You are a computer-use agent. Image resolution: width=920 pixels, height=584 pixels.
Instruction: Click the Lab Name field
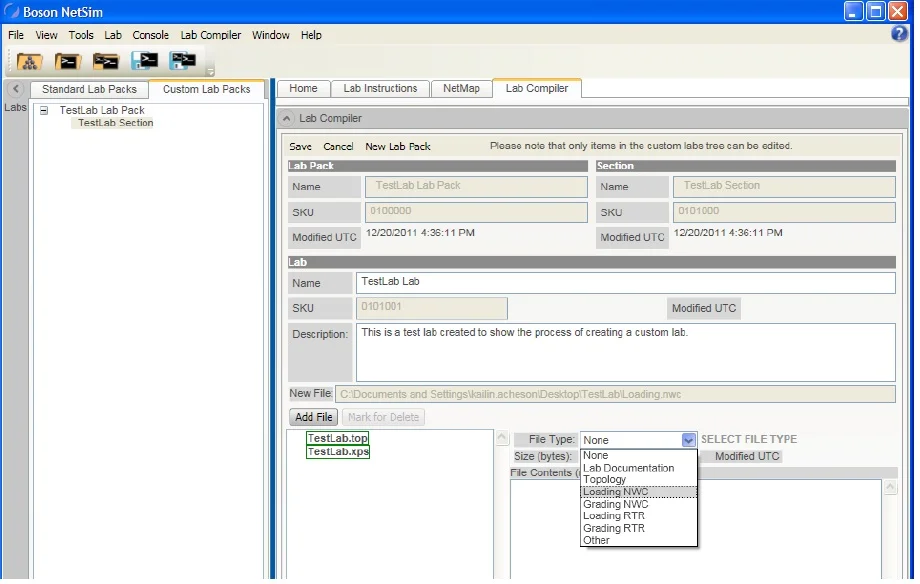pos(625,282)
